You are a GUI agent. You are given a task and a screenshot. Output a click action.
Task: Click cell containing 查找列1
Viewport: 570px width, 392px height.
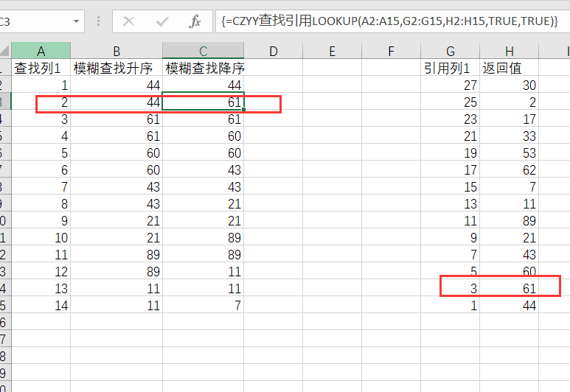coord(41,68)
